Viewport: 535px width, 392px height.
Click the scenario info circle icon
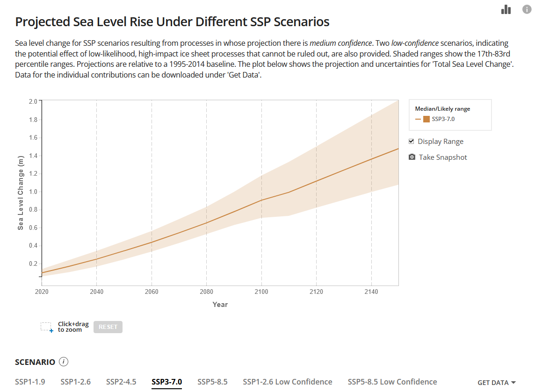click(64, 362)
